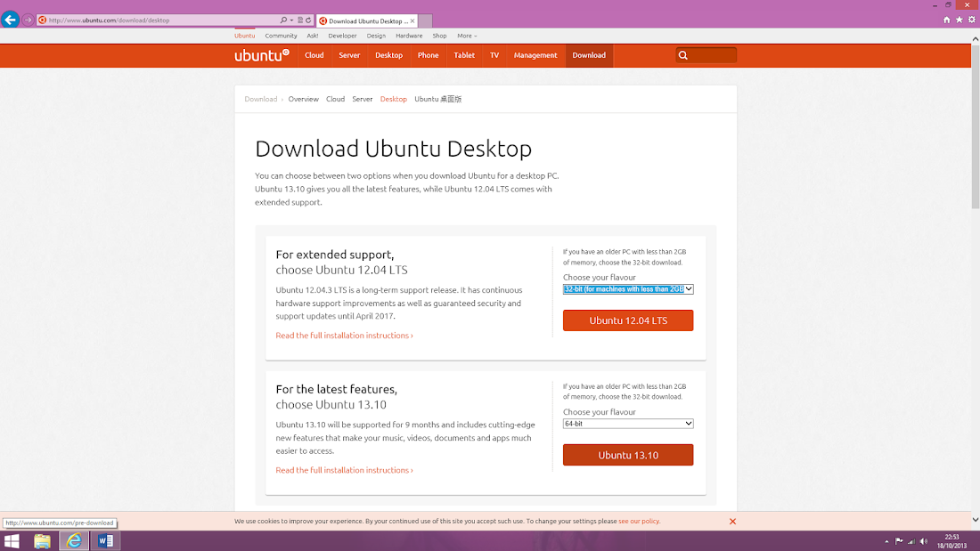
Task: Open the Shop link
Action: 440,36
